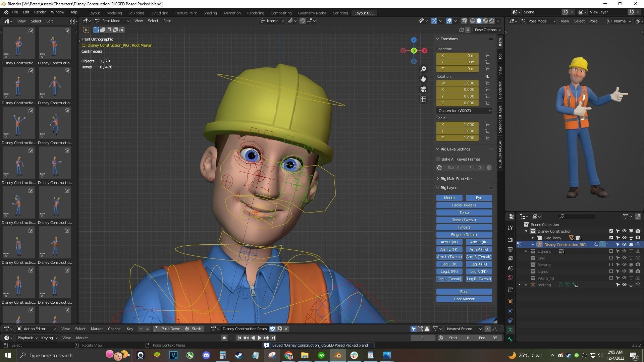Open the Quaternion (WXYZ) rotation mode dropdown
This screenshot has width=644, height=362.
[x=464, y=111]
